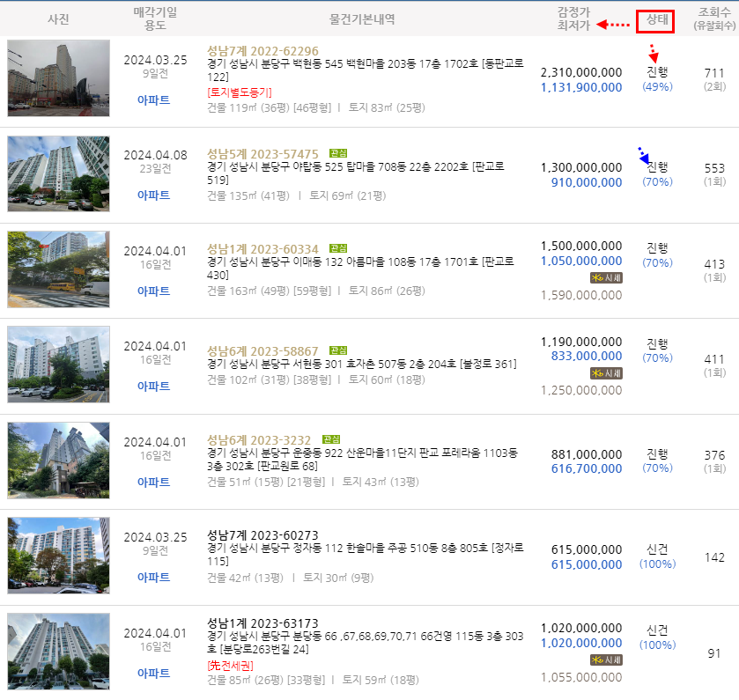Open thumbnail photo of 성남7계 2022-62296 listing
This screenshot has width=739, height=700.
click(x=58, y=77)
